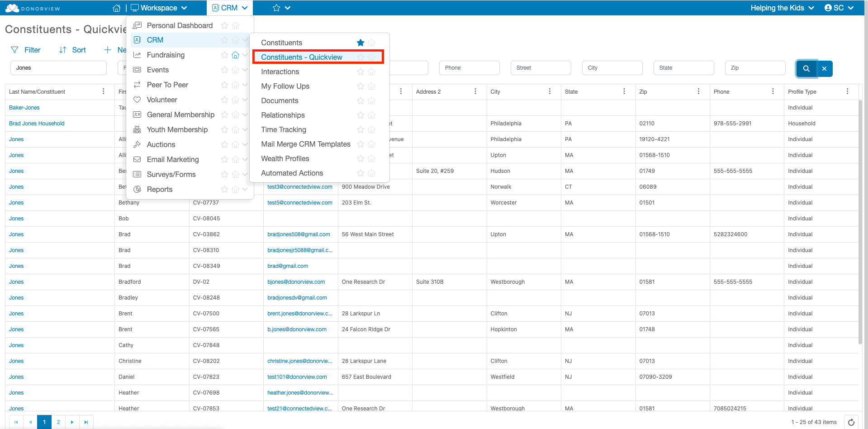Click the last name search field containing Jones
Image resolution: width=868 pixels, height=429 pixels.
tap(58, 68)
